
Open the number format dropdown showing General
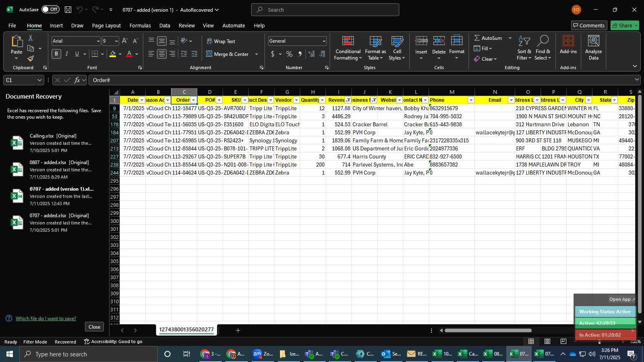(324, 41)
